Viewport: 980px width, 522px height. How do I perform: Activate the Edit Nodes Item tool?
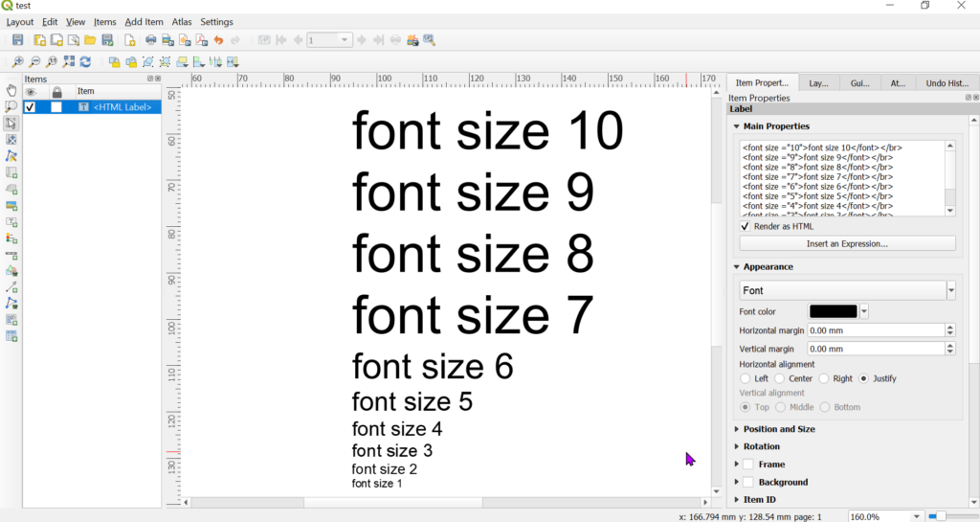[x=11, y=156]
